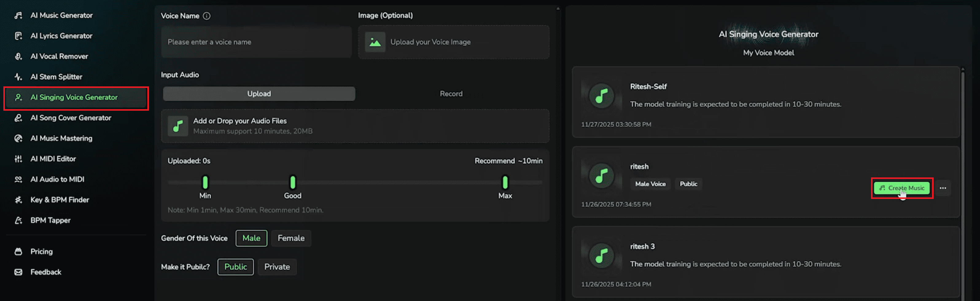Click the voice name input field

point(256,42)
